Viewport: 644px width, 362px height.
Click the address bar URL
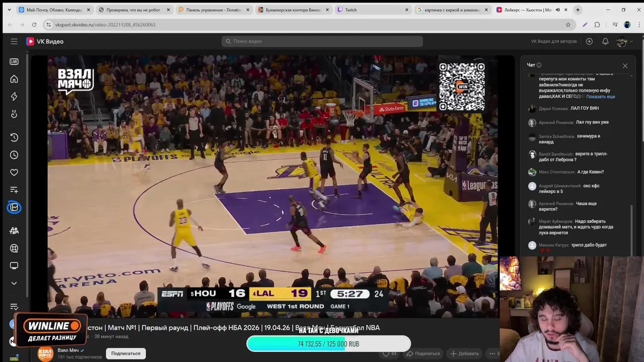pos(105,25)
